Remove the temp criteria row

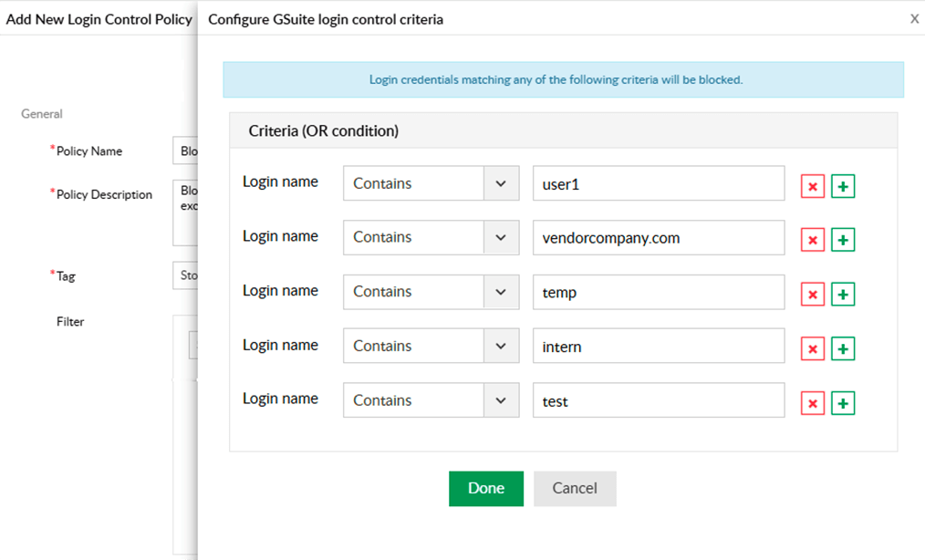[x=812, y=295]
